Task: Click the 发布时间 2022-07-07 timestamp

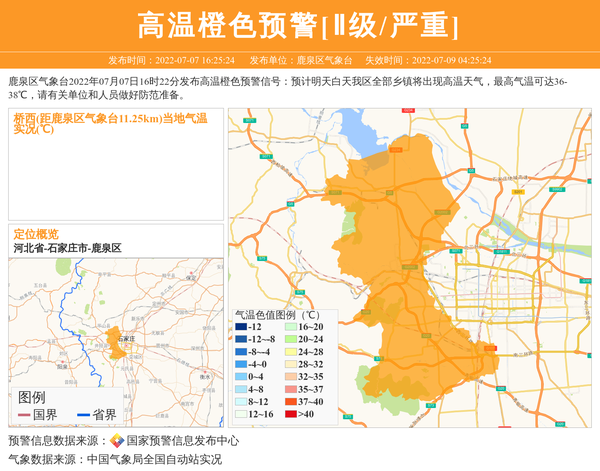Action: tap(171, 60)
